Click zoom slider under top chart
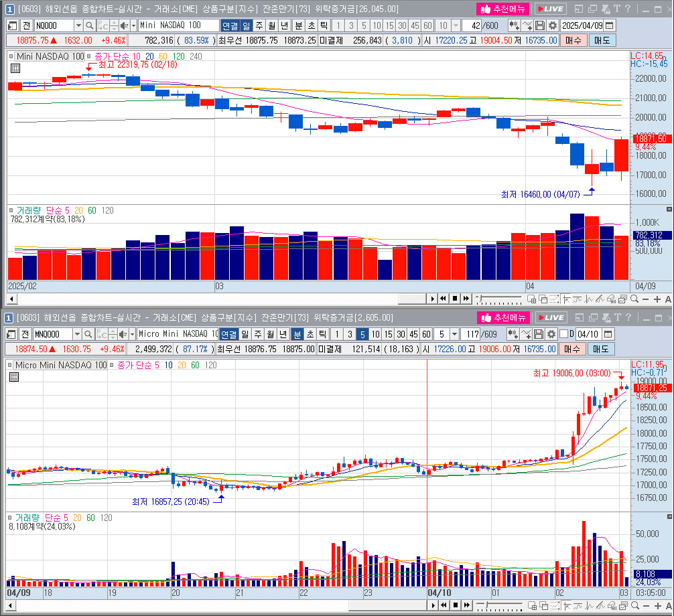 [498, 299]
